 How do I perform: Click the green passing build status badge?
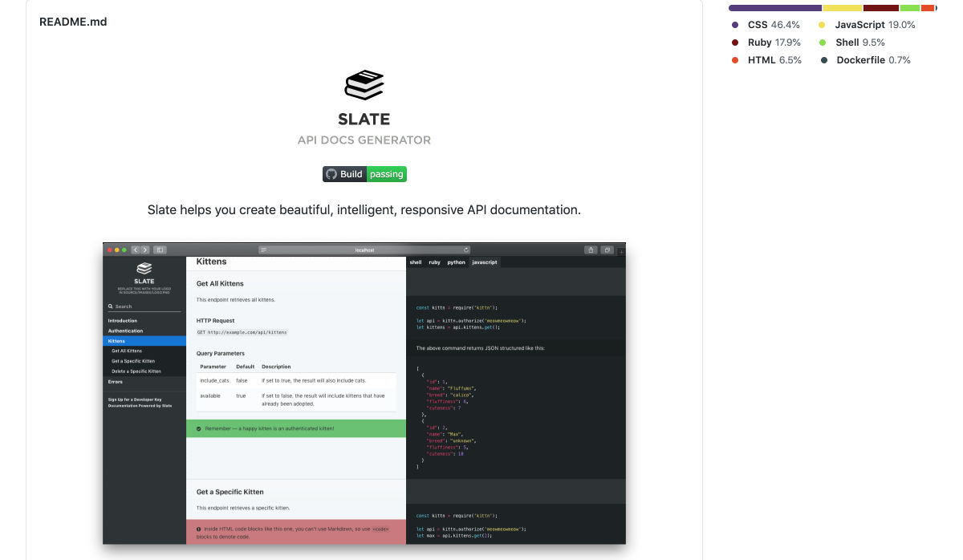[387, 174]
